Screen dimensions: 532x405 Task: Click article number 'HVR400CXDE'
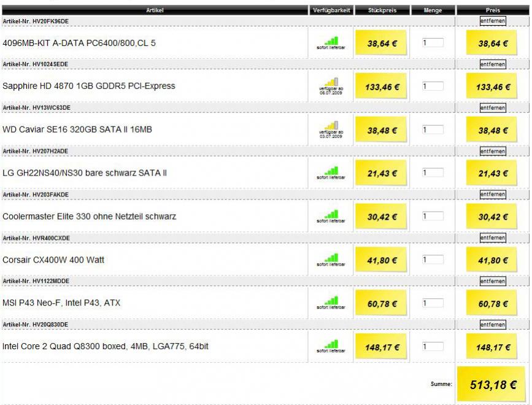click(x=51, y=237)
